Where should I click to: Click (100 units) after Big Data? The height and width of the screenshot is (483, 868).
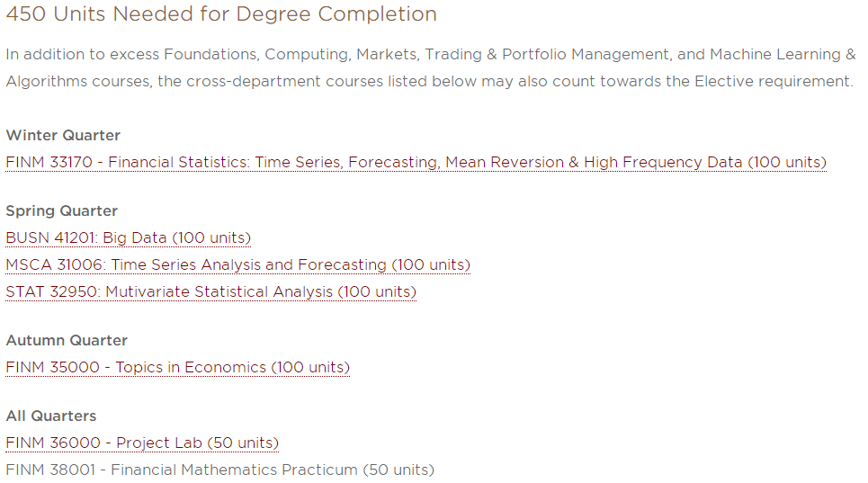click(211, 238)
